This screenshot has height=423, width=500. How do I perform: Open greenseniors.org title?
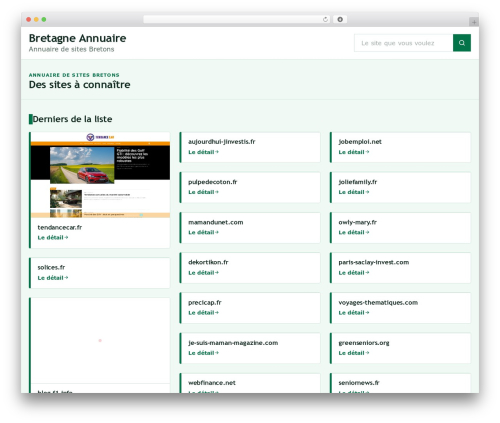point(364,343)
